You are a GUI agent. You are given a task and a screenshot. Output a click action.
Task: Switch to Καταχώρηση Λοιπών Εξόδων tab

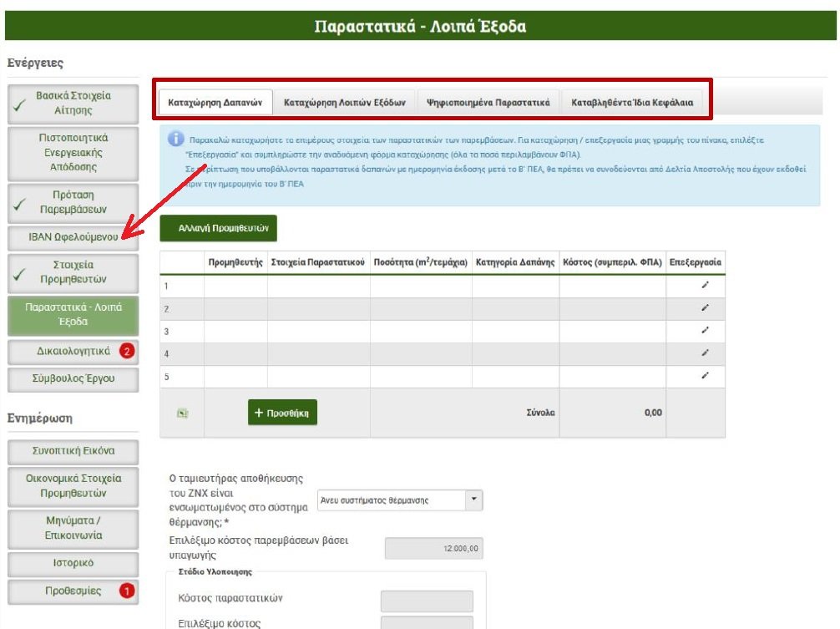344,103
